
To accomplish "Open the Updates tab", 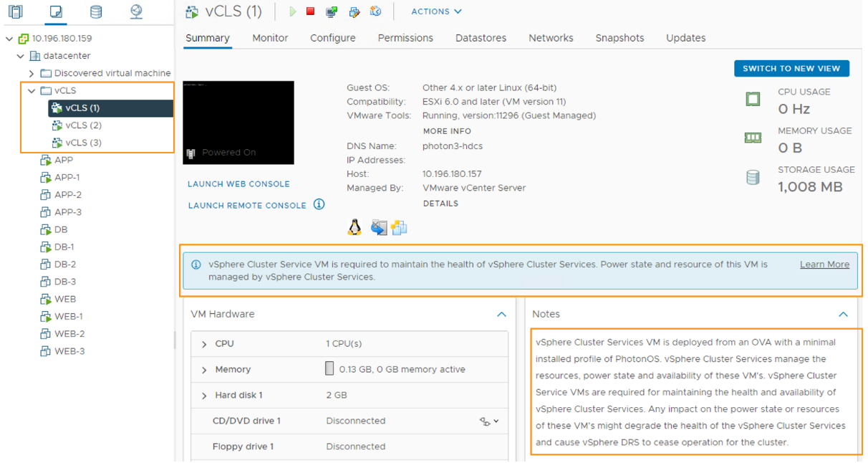I will pos(686,38).
